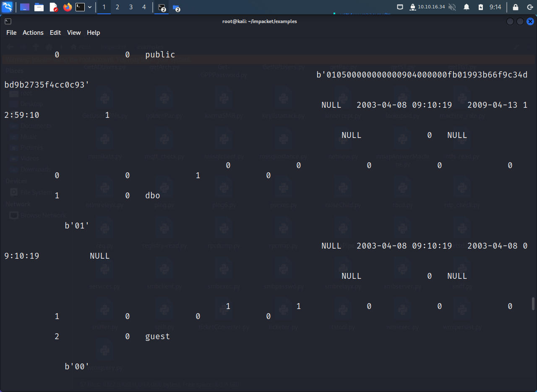This screenshot has height=392, width=537.
Task: Click the word 'guest' in terminal output
Action: point(158,337)
